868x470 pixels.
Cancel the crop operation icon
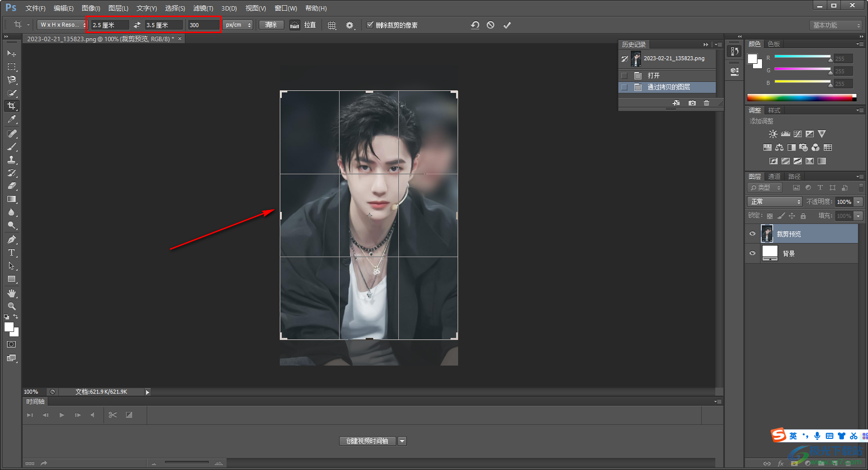[x=490, y=25]
